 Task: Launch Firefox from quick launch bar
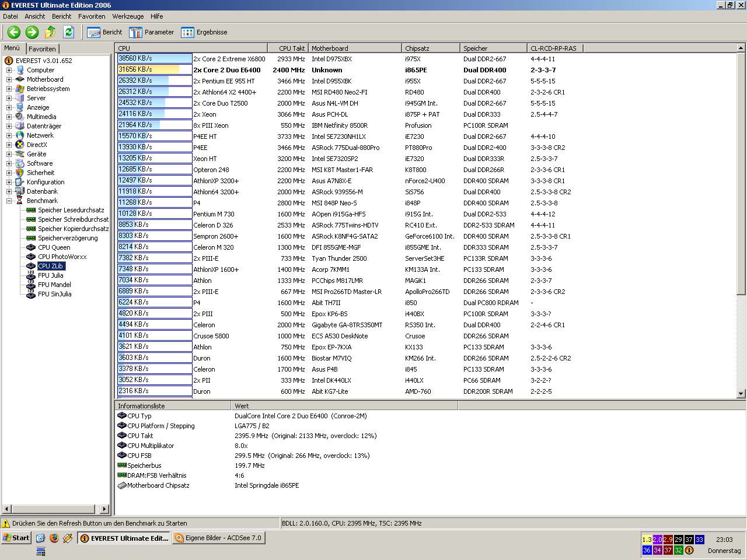(x=54, y=538)
